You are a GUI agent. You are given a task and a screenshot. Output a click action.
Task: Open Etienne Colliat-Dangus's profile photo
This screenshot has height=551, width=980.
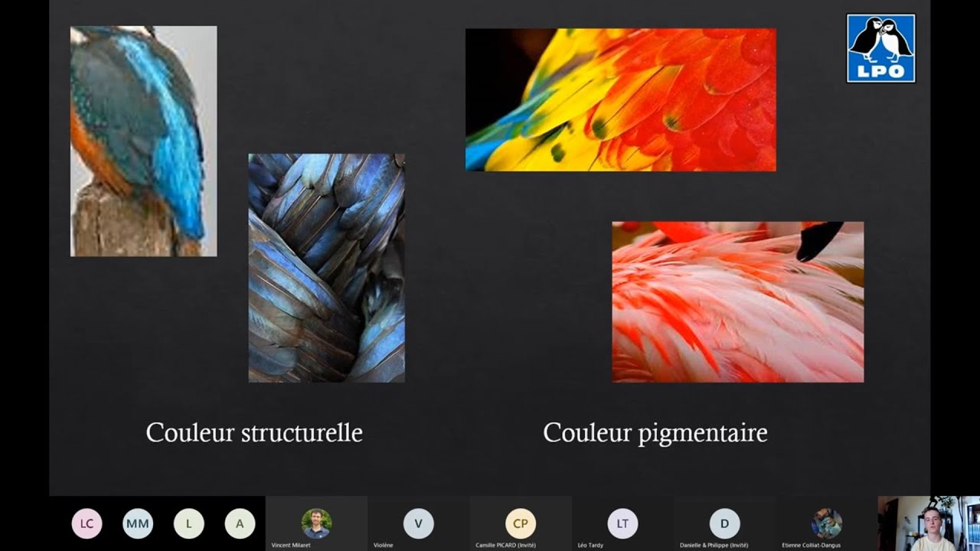tap(827, 523)
